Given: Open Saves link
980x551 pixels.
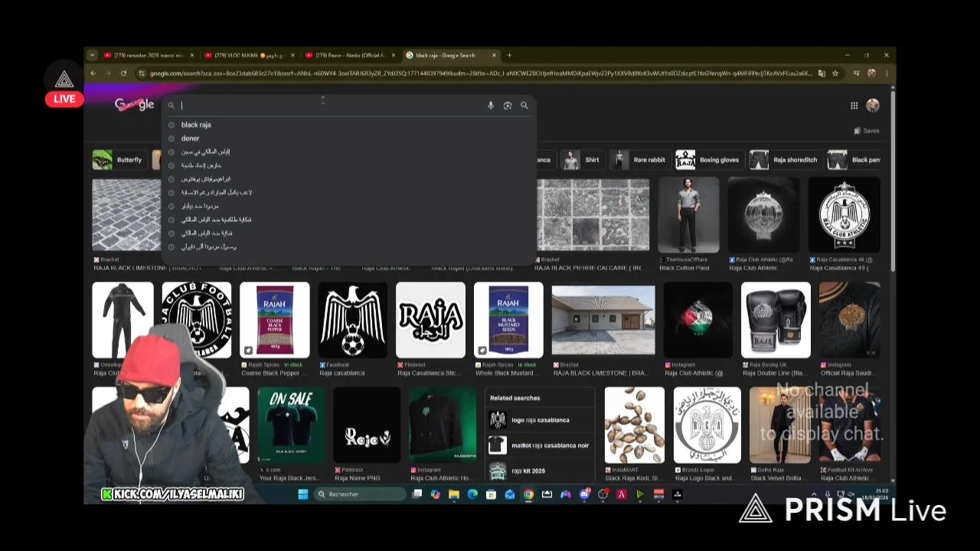Looking at the screenshot, I should click(x=867, y=131).
